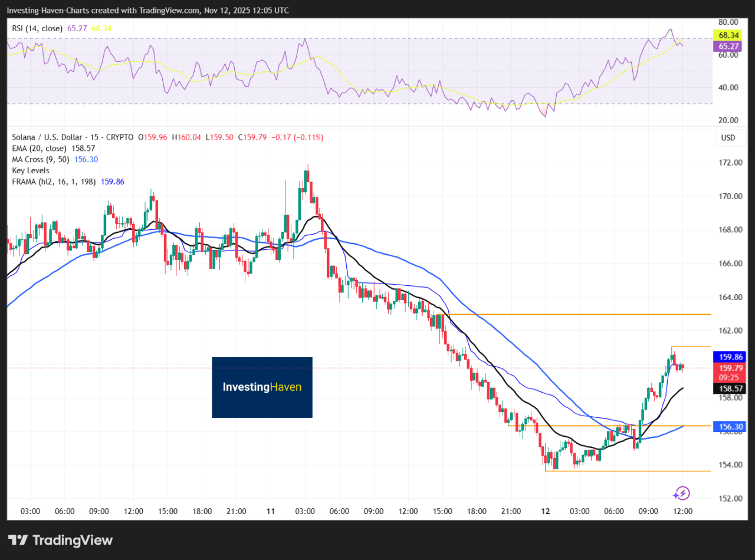
Task: Click the purple lightning icon near the time axis
Action: 682,493
